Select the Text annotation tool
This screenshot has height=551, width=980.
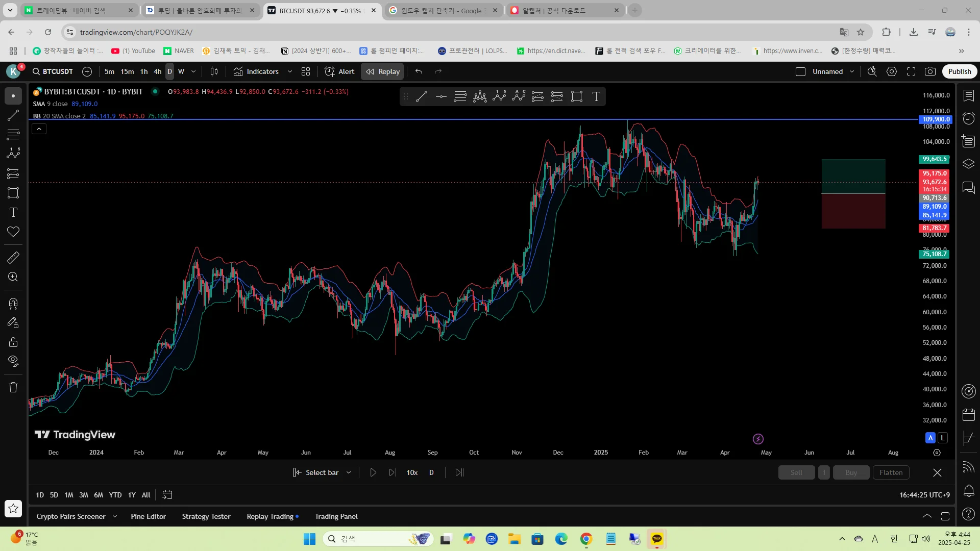13,212
